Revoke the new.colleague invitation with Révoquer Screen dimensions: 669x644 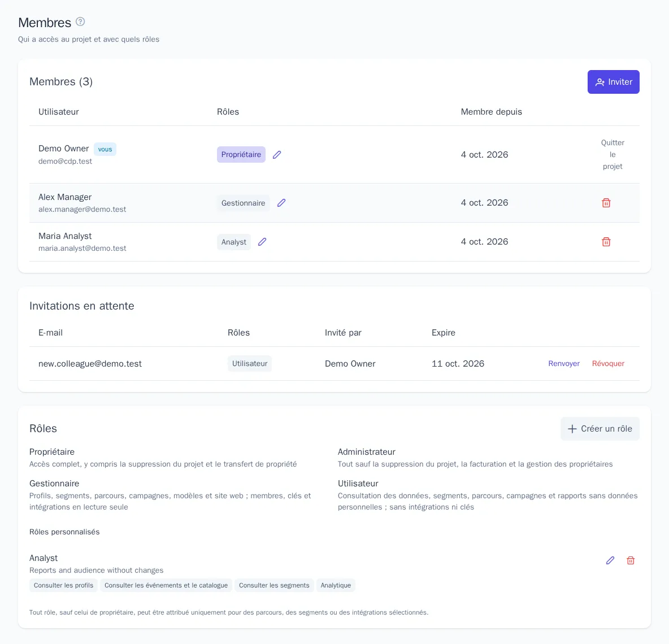[x=608, y=363]
